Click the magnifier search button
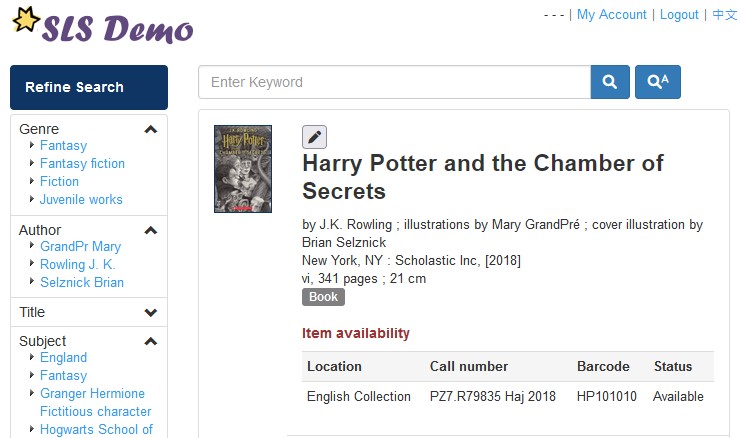Viewport: 740px width, 438px height. [x=610, y=82]
